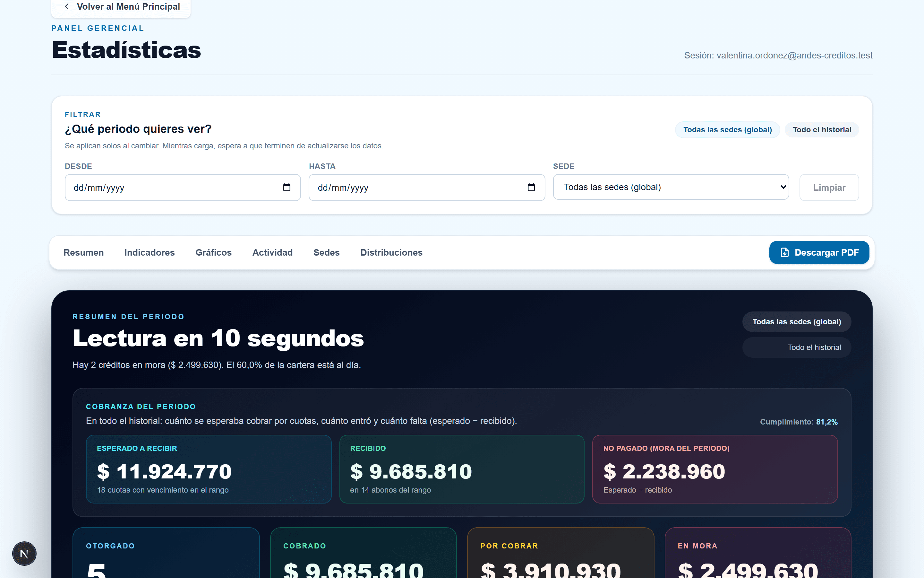Click the Estadísticas page title

point(126,50)
